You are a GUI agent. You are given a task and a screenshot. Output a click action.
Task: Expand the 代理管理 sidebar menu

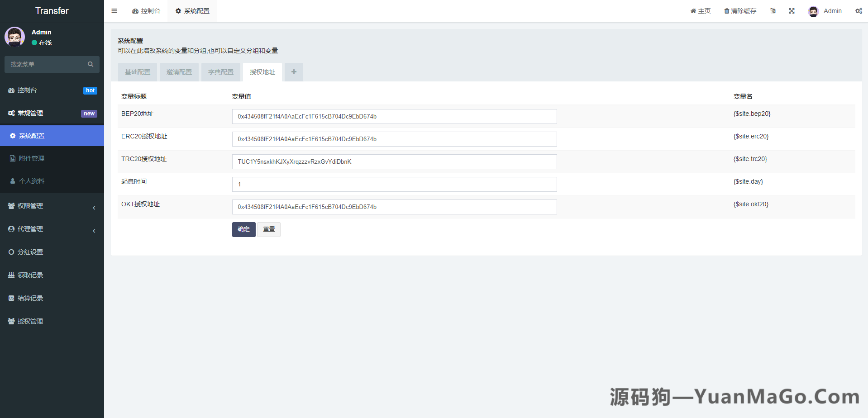[52, 229]
